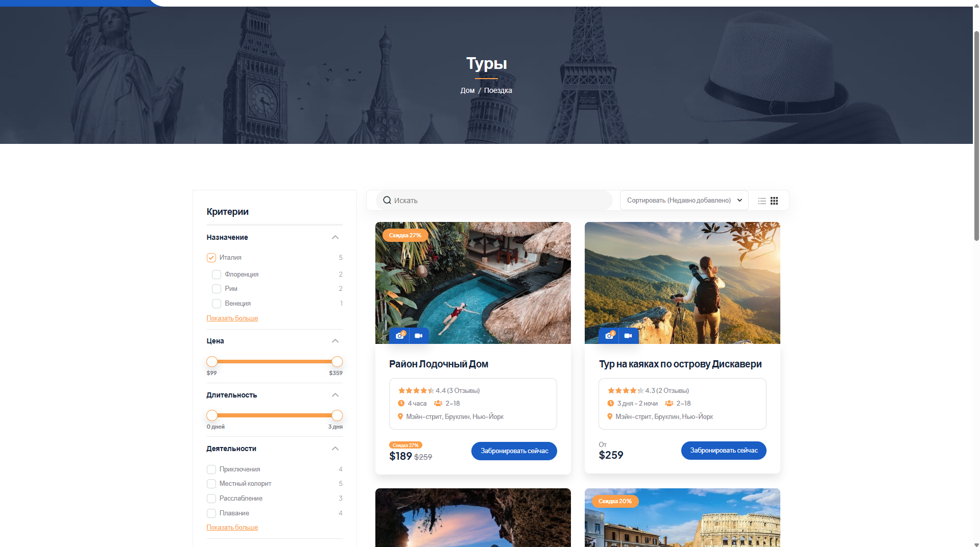Open Район Лодочный Дом tour title
This screenshot has height=547, width=980.
click(439, 364)
